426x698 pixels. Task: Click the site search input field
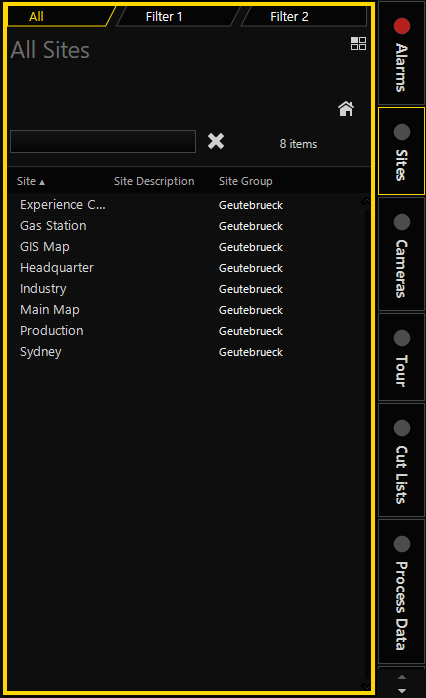103,142
